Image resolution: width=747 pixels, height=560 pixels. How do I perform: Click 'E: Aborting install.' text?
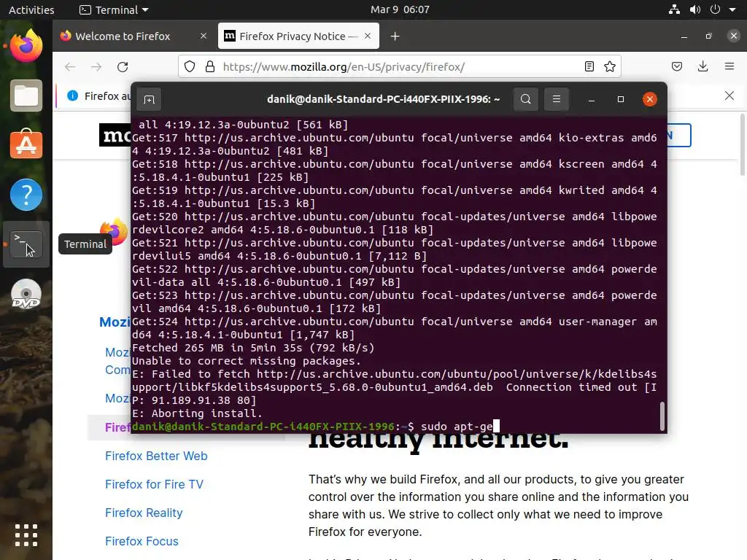click(x=197, y=413)
